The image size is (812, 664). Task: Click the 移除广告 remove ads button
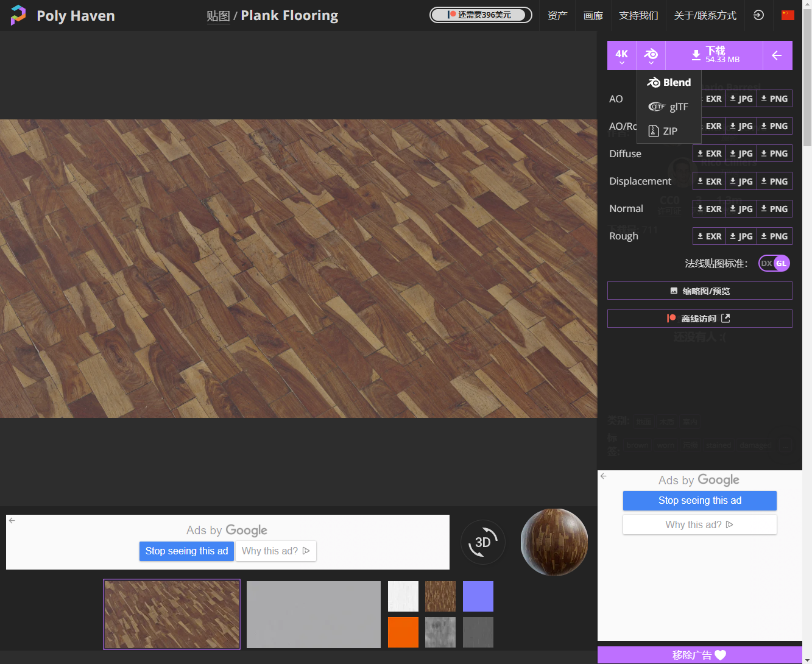click(700, 655)
